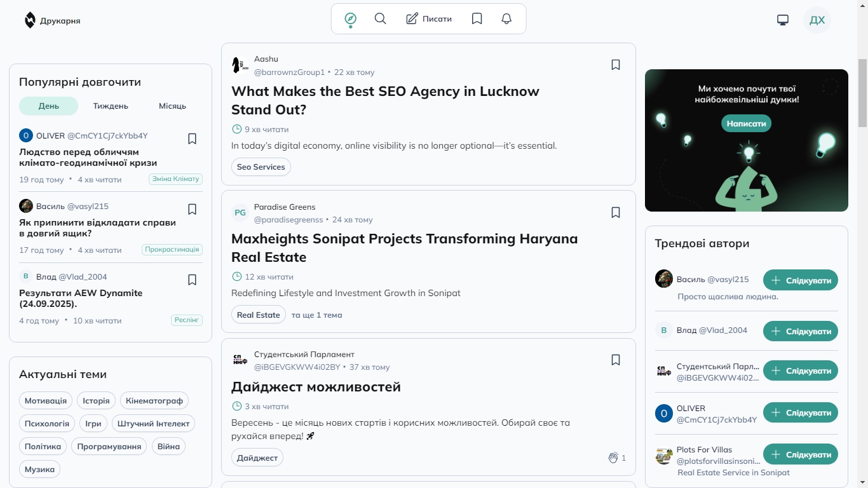The height and width of the screenshot is (488, 868).
Task: Open the ДХ profile avatar
Action: 817,20
